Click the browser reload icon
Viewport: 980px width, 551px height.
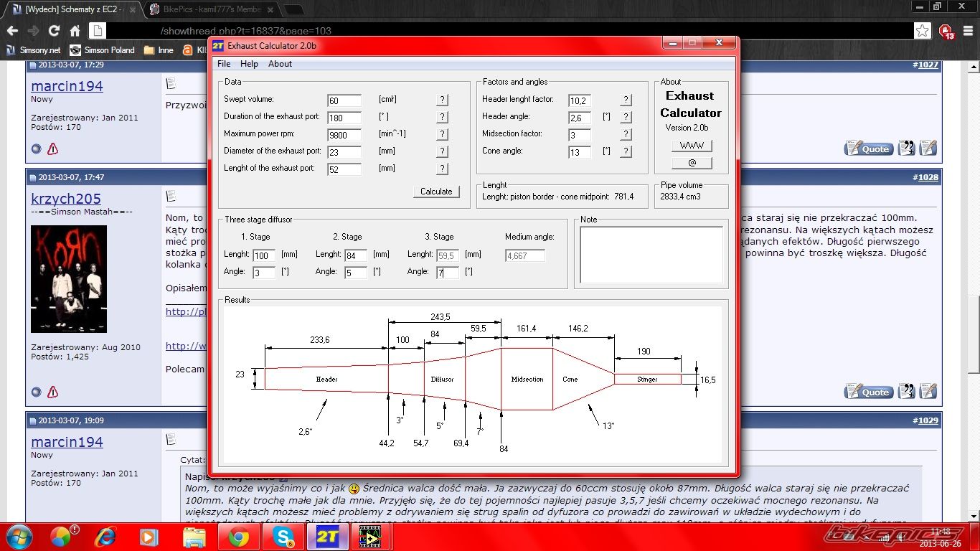click(x=54, y=31)
